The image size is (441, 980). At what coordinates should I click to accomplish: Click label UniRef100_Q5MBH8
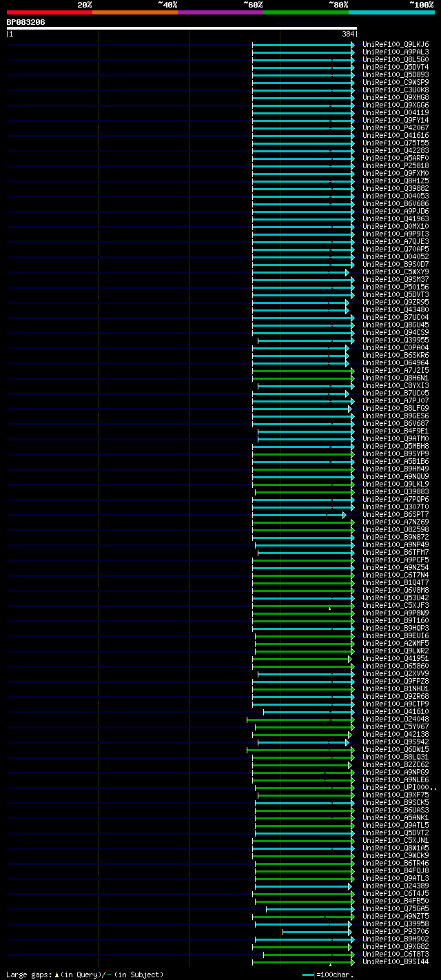[x=396, y=446]
